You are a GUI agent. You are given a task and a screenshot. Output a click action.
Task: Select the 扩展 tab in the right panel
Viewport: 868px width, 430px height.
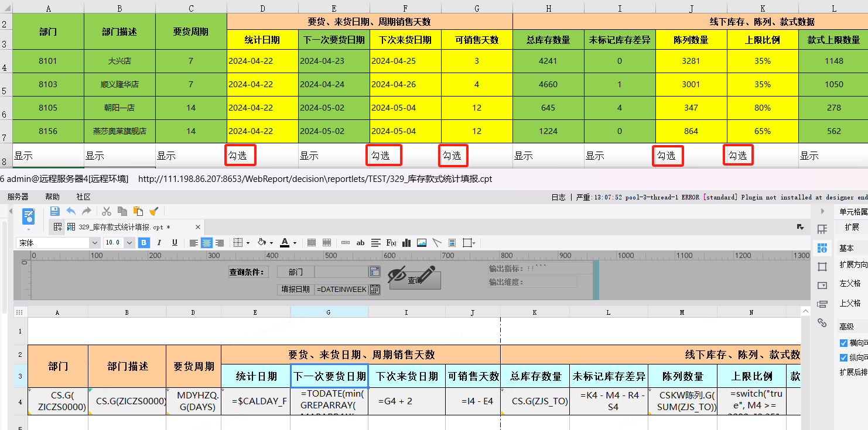pyautogui.click(x=852, y=227)
